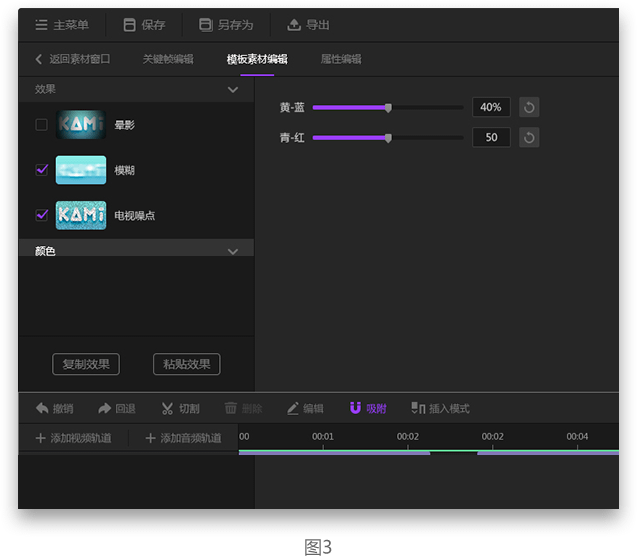The image size is (637, 556).
Task: Click the 插入模式 icon
Action: 418,408
